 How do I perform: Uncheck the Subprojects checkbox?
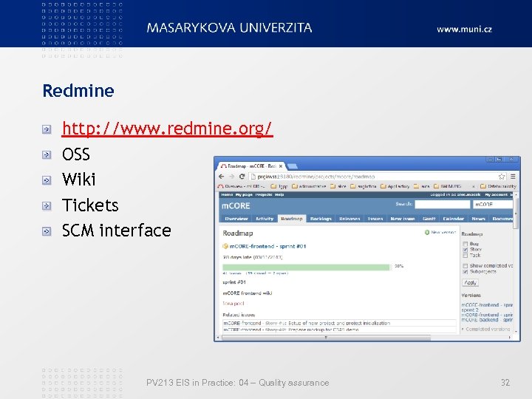click(465, 272)
